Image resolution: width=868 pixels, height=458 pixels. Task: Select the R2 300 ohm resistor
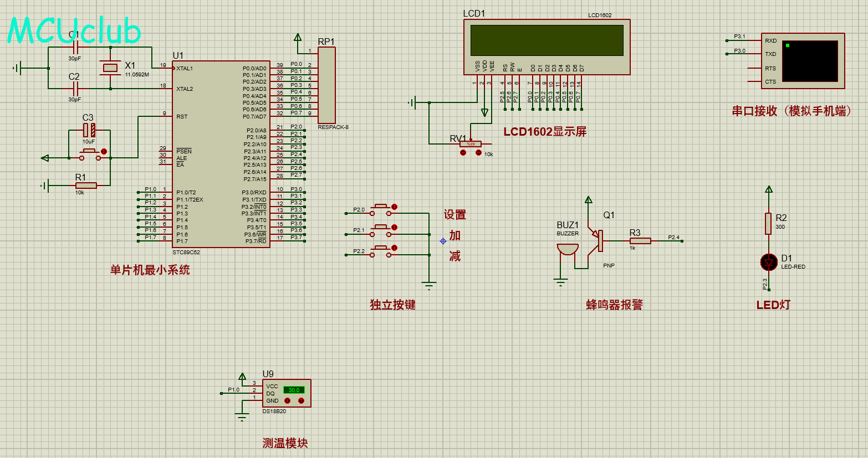point(768,224)
